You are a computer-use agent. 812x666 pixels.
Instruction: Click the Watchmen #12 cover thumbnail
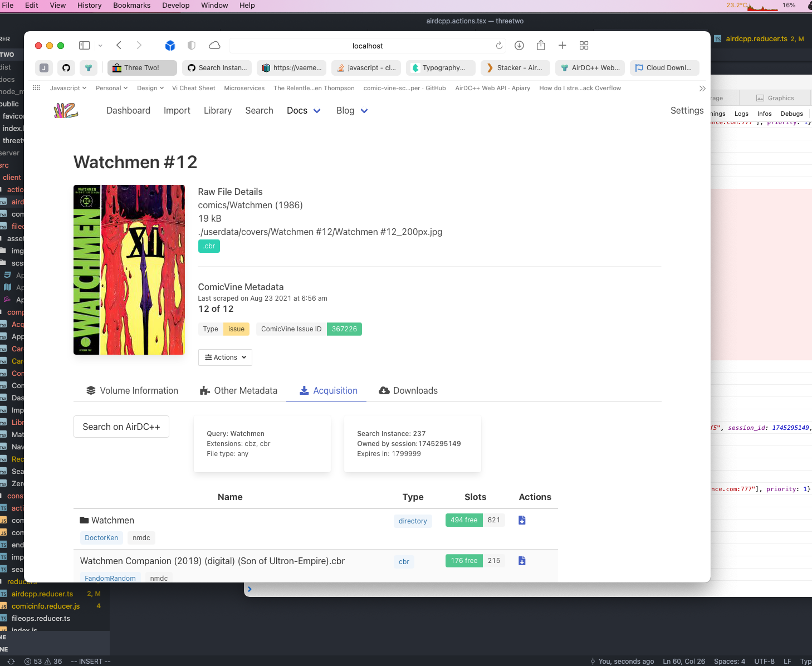[x=129, y=270]
